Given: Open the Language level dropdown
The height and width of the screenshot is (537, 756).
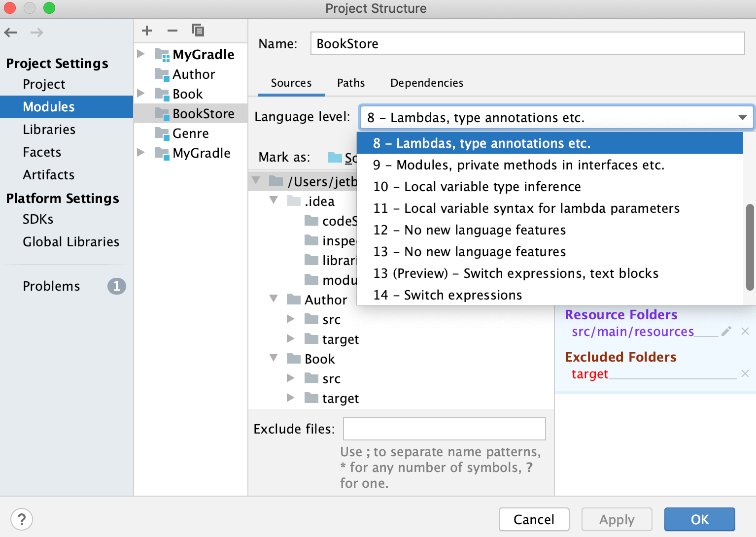Looking at the screenshot, I should (x=742, y=117).
